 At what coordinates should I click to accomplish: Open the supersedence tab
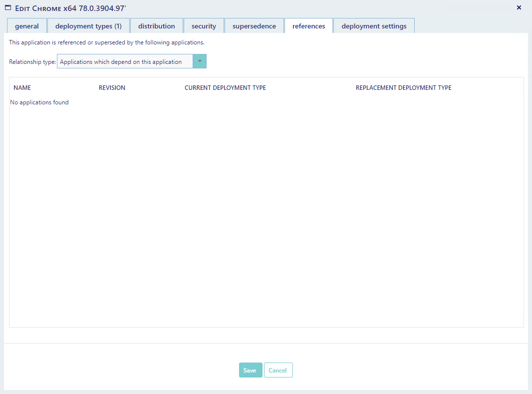254,26
